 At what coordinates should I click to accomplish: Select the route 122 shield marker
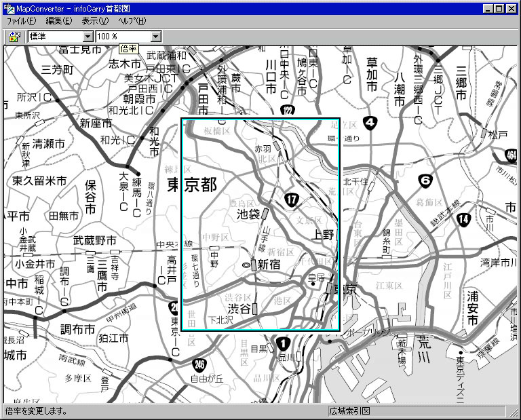(x=289, y=111)
